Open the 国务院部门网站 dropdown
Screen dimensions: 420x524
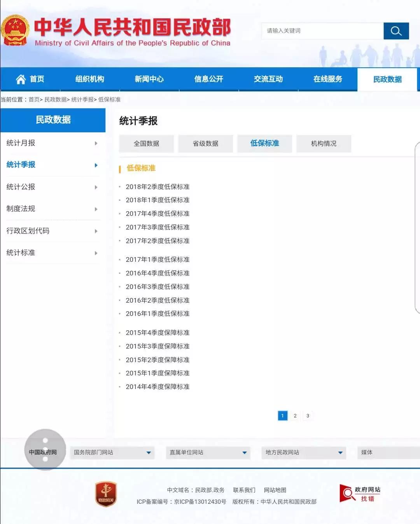coord(112,452)
